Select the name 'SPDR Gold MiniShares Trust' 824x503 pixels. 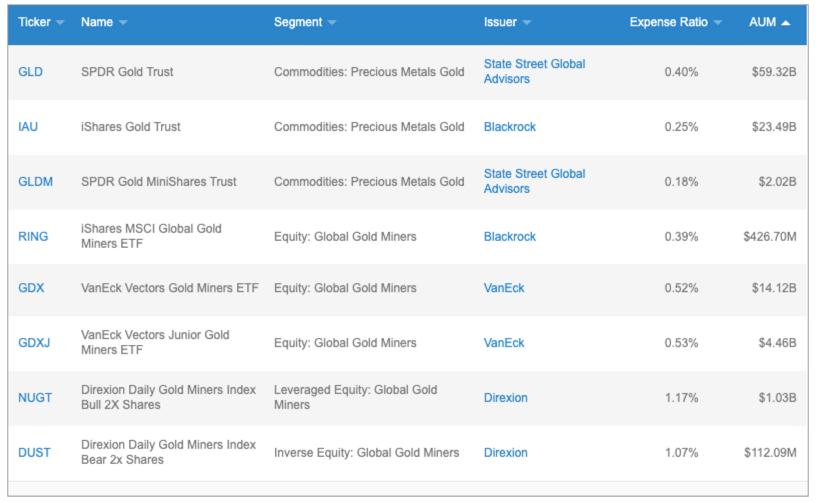[x=159, y=182]
